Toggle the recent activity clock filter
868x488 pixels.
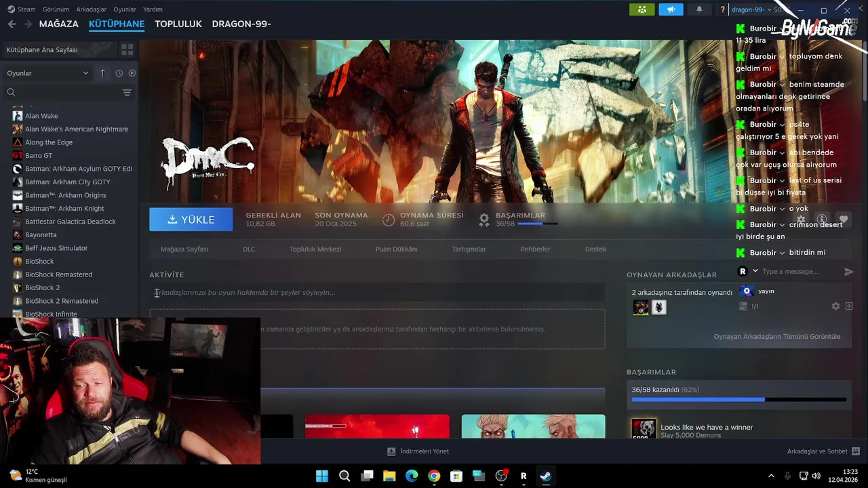[x=119, y=73]
